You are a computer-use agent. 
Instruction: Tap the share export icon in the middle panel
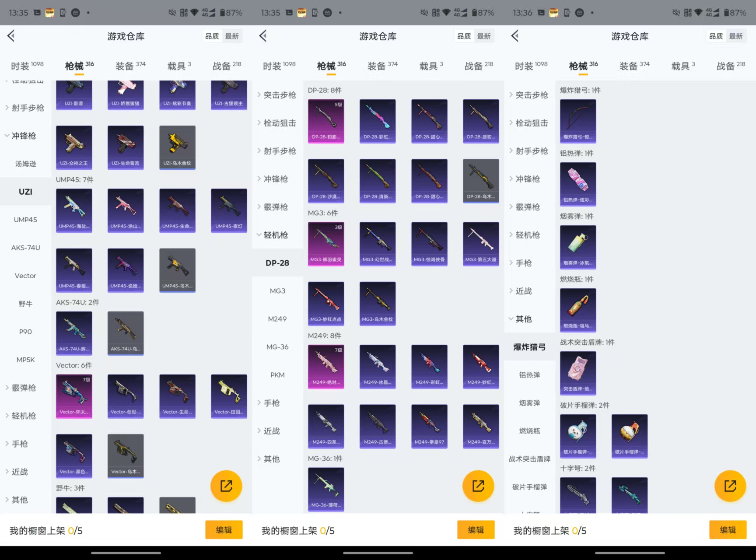point(478,486)
